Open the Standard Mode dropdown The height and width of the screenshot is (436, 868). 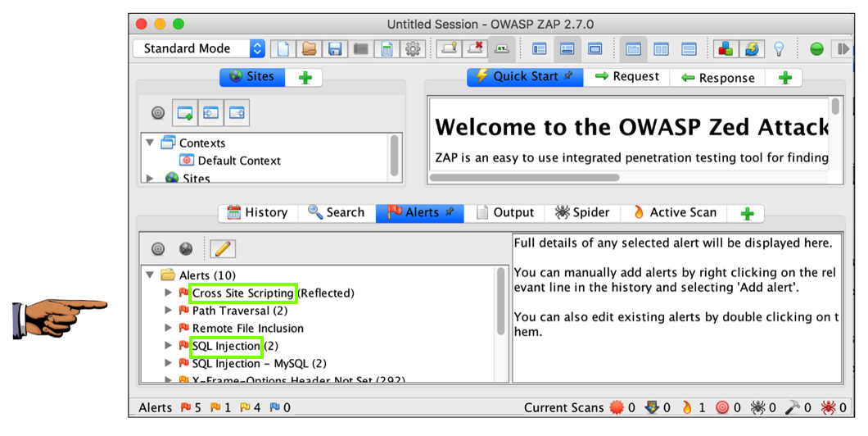coord(199,48)
